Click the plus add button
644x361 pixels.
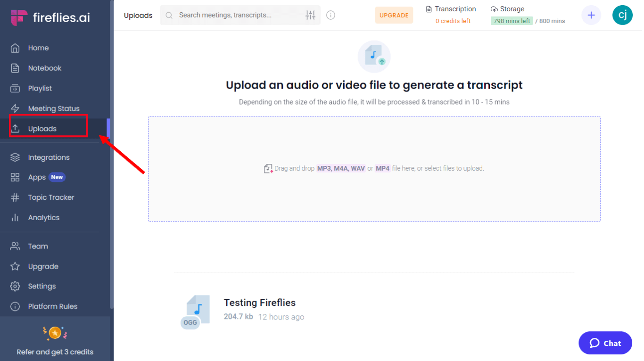point(591,15)
